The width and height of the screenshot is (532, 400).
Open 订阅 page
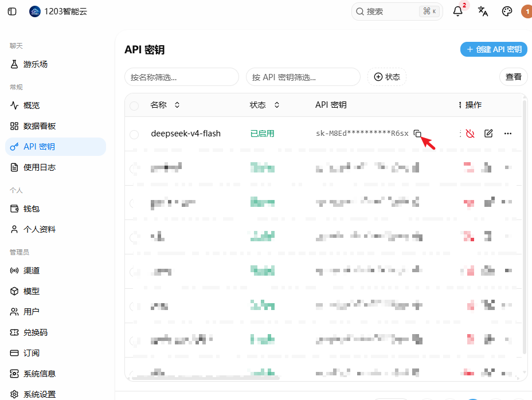(56, 353)
